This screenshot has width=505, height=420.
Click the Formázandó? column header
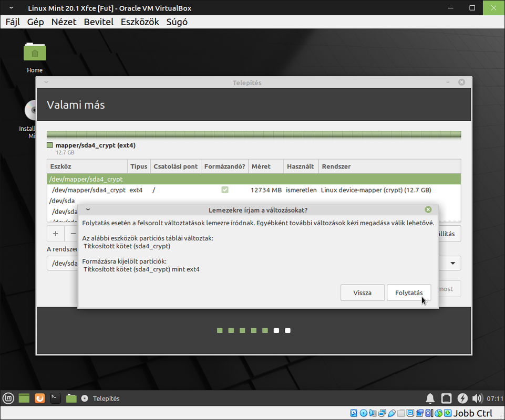coord(224,166)
